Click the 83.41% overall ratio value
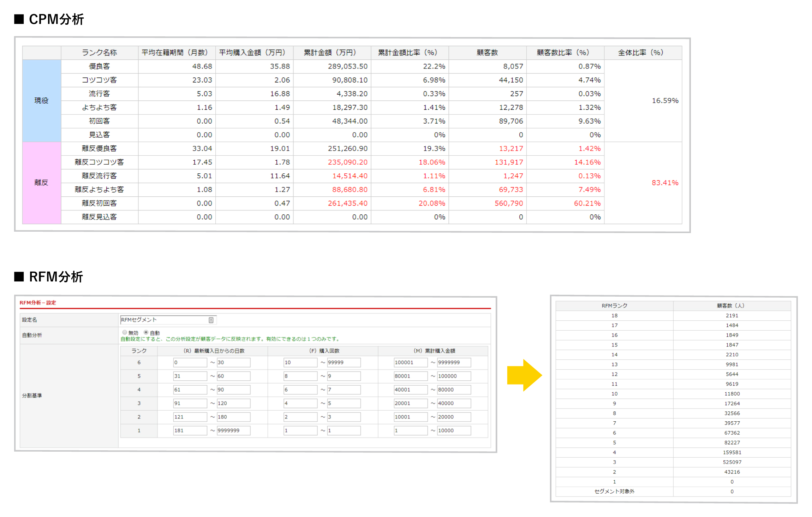Screen dimensions: 812x517 (665, 183)
